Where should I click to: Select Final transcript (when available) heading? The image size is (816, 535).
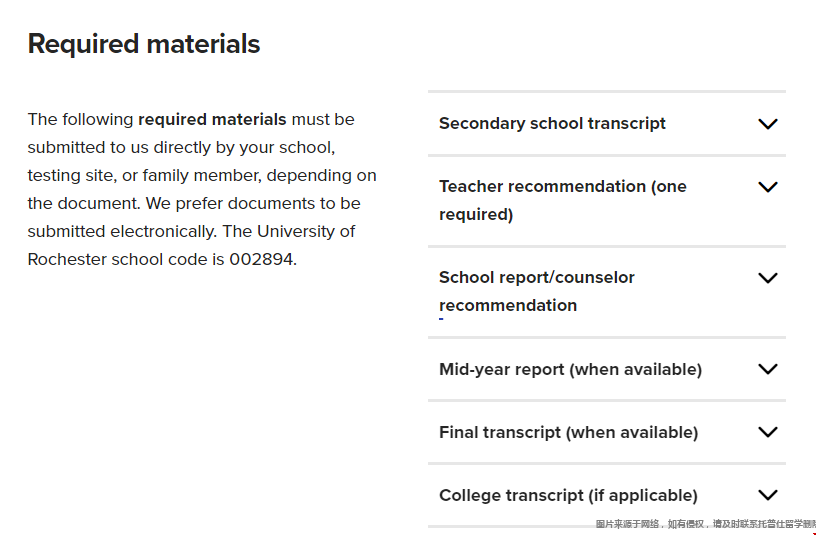pos(568,432)
